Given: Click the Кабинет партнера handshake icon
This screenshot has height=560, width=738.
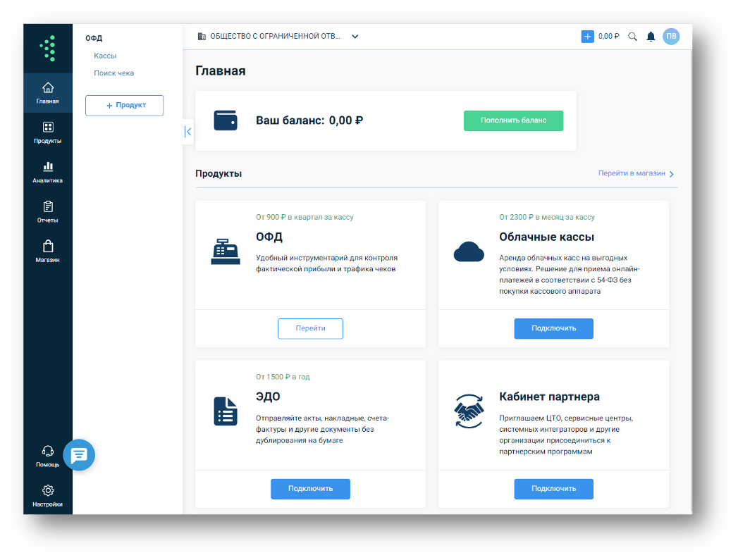Looking at the screenshot, I should tap(469, 411).
